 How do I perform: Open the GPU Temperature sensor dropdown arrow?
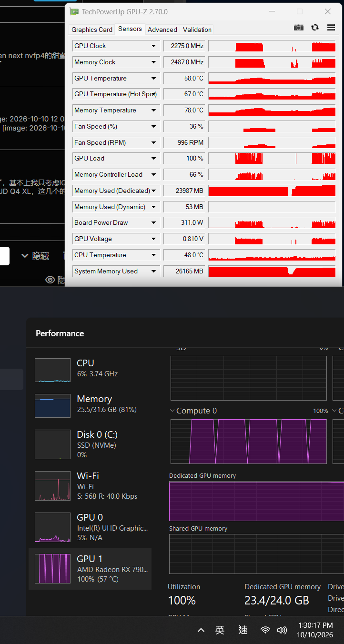[x=154, y=78]
